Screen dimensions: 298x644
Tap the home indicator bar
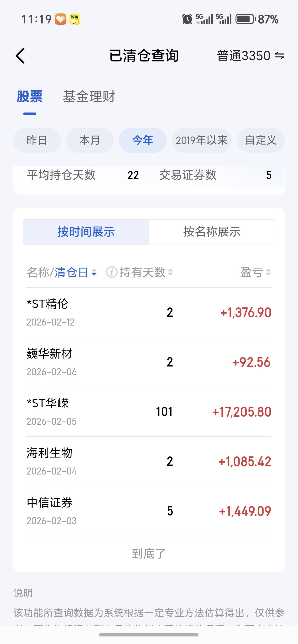pyautogui.click(x=149, y=635)
